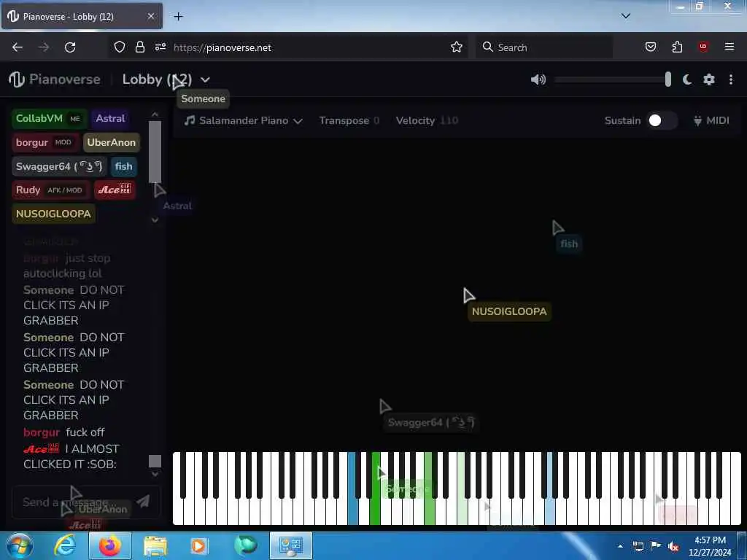
Task: Open the Windows Start button
Action: pyautogui.click(x=20, y=545)
